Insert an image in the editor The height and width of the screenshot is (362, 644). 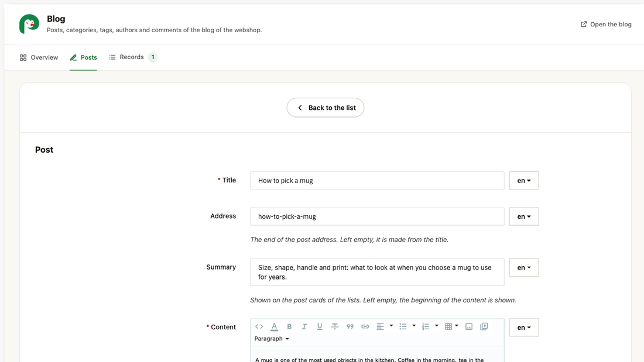pos(469,326)
